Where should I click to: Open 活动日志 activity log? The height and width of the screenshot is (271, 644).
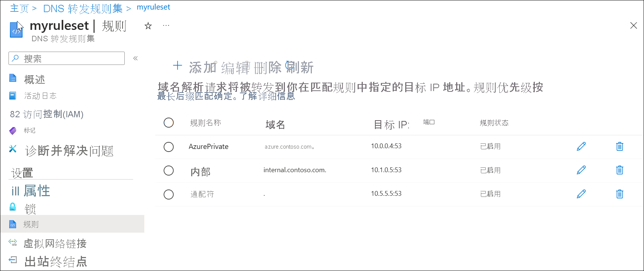40,96
